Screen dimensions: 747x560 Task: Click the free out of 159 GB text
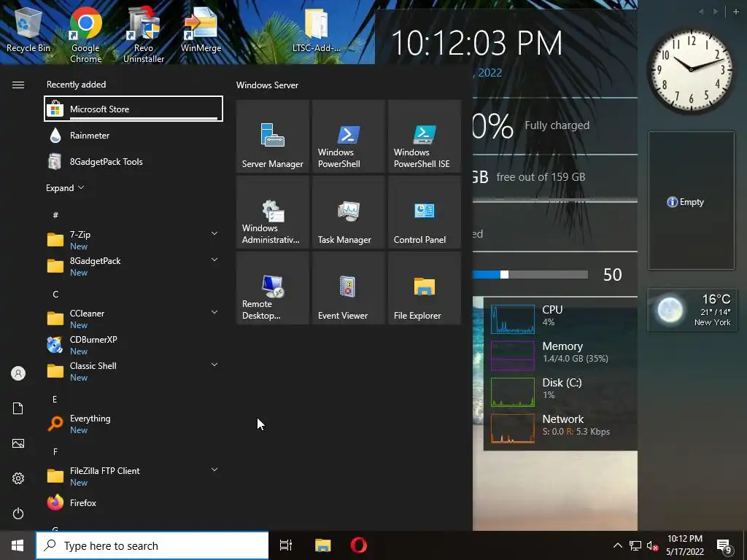click(x=541, y=177)
